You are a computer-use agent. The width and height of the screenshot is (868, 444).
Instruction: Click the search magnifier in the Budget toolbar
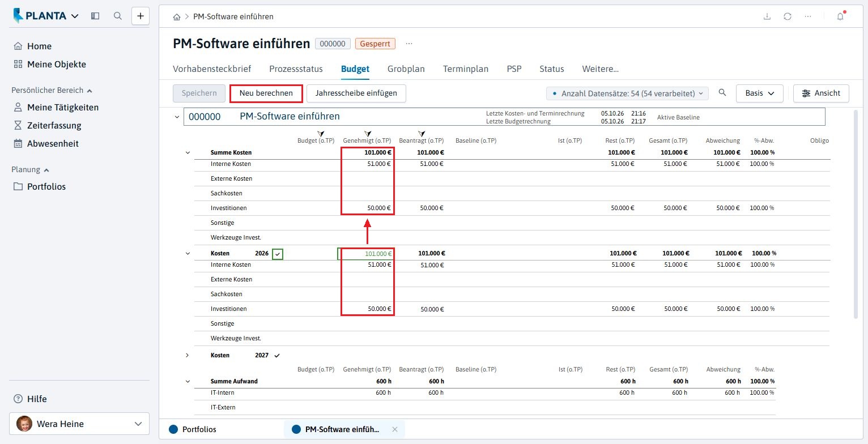click(722, 93)
